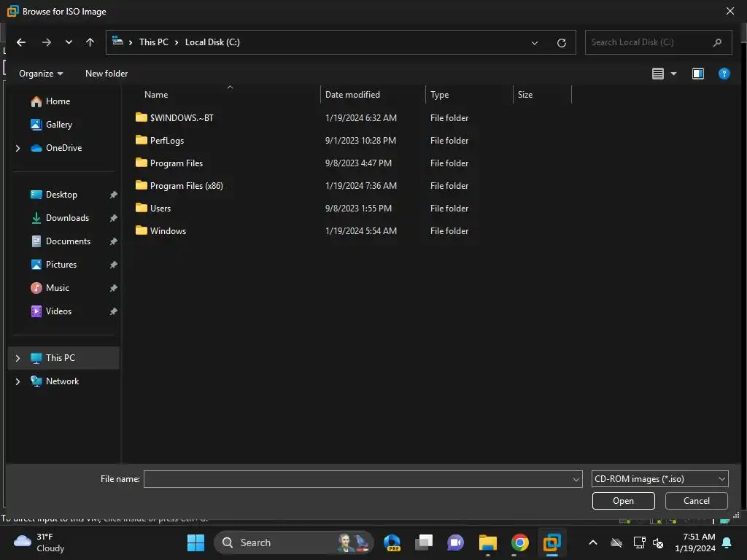Open Desktop quick access location
The height and width of the screenshot is (560, 747).
tap(61, 195)
